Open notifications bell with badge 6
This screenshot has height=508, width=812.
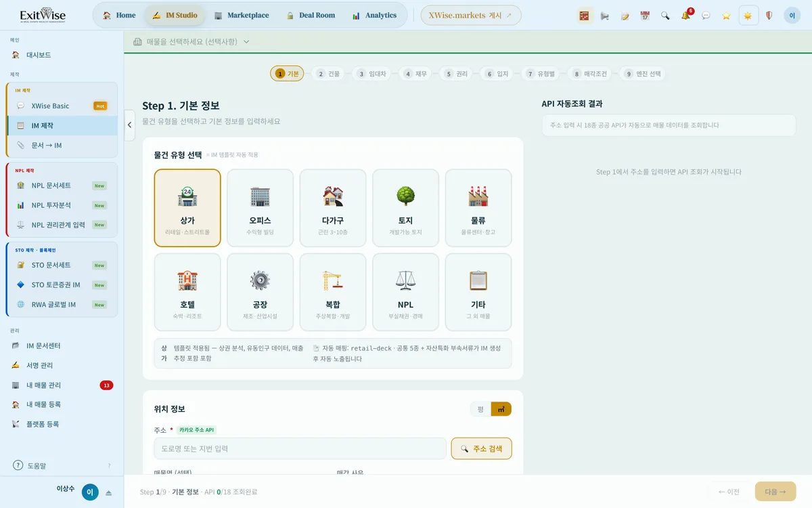686,15
